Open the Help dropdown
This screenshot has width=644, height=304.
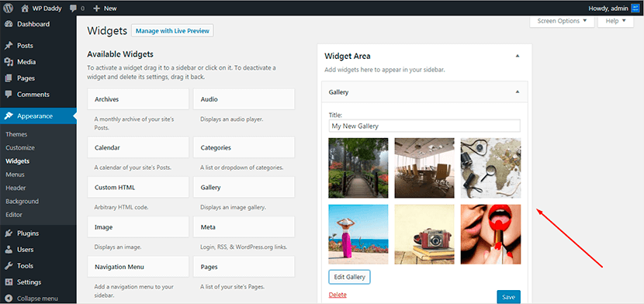pyautogui.click(x=615, y=21)
